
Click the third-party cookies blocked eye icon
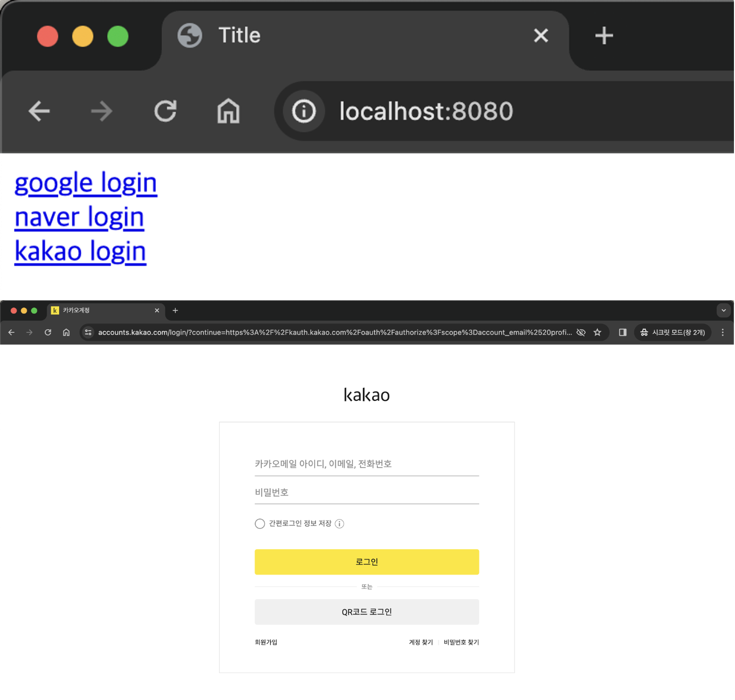pos(581,332)
